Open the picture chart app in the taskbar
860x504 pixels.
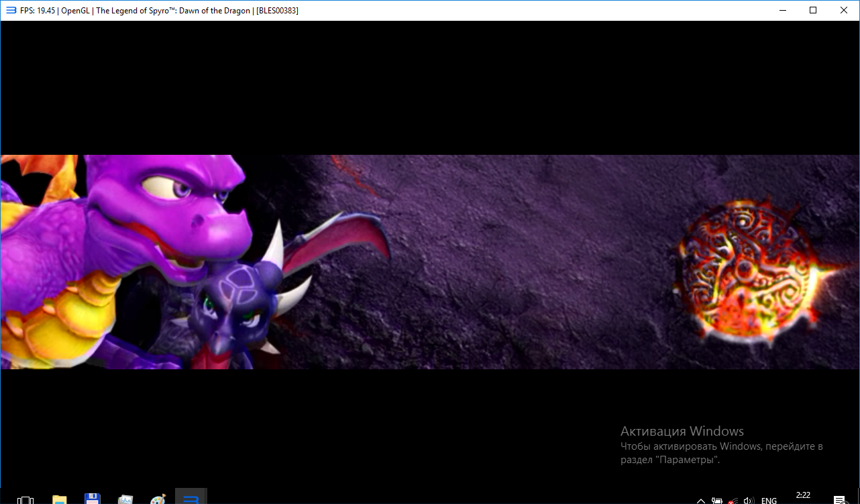pos(125,499)
